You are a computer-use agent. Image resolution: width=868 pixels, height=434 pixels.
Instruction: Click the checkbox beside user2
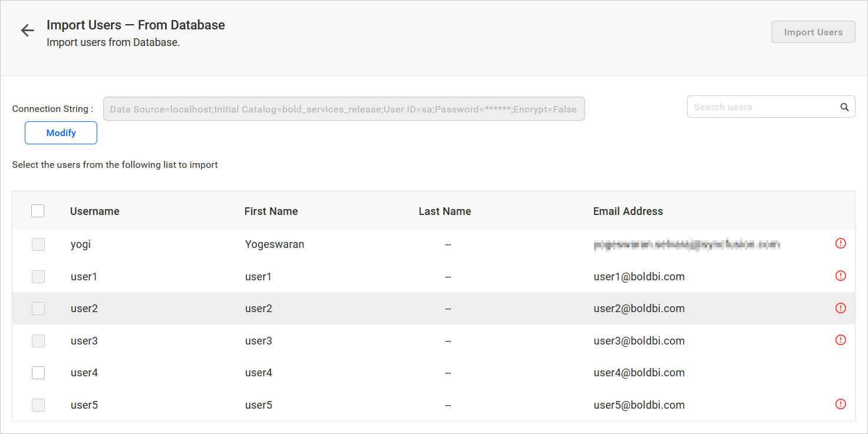tap(38, 309)
